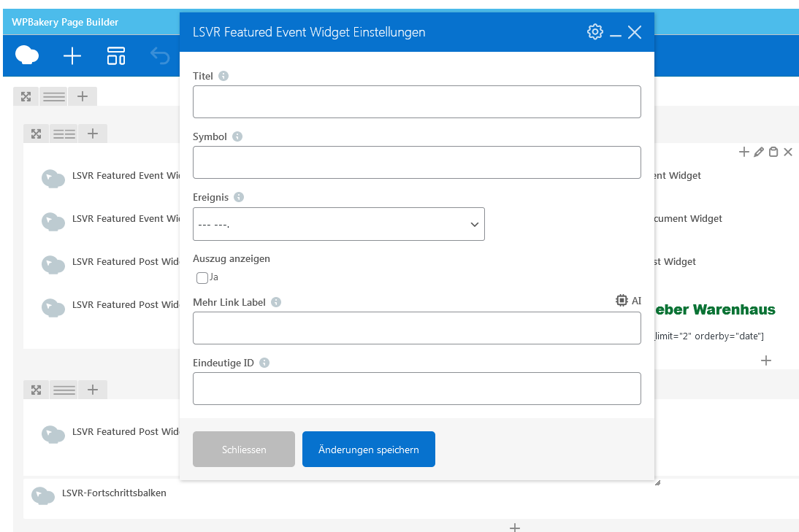The width and height of the screenshot is (799, 532).
Task: Undo the last change in toolbar
Action: pos(160,55)
